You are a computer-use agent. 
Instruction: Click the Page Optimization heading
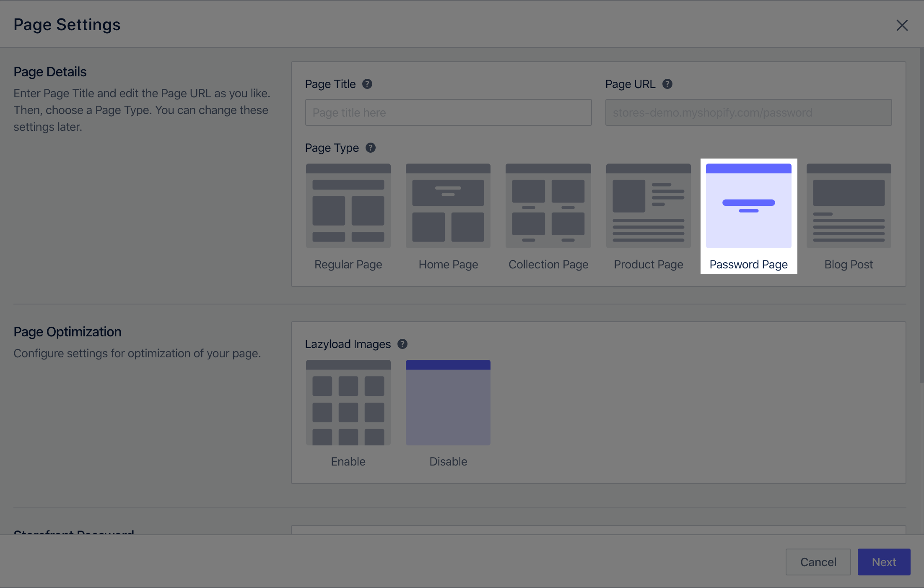(67, 332)
